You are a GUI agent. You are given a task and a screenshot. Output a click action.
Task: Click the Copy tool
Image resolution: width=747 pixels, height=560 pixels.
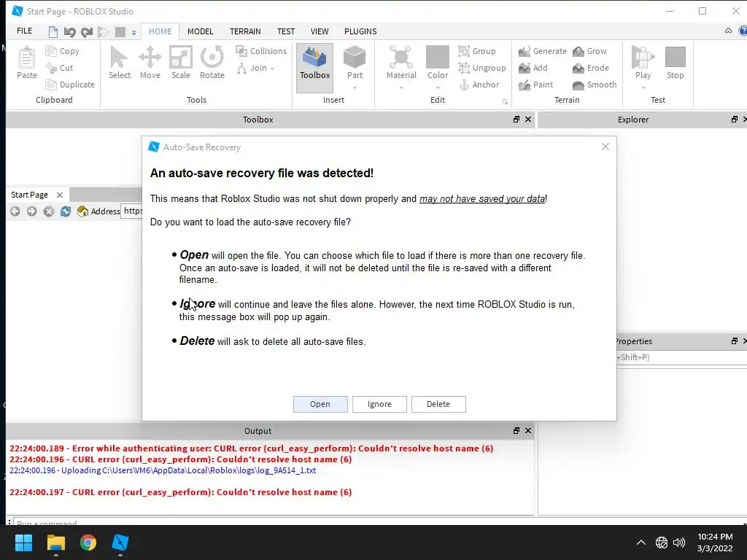pos(63,51)
